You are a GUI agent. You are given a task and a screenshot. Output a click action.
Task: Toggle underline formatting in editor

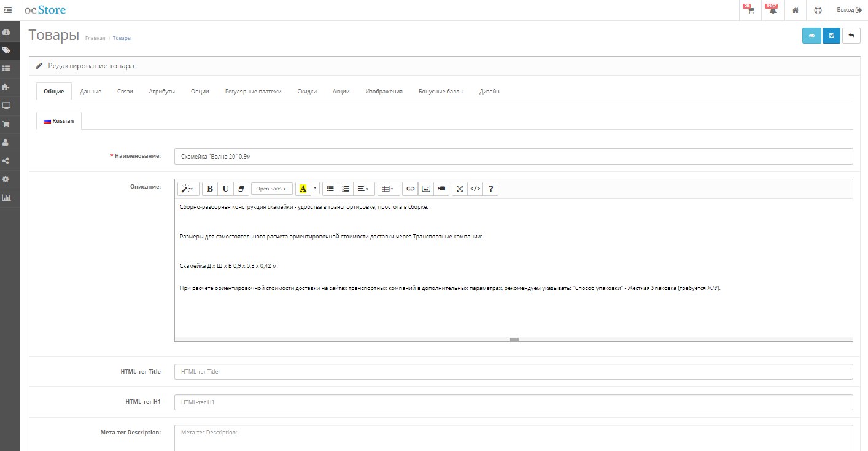click(226, 189)
